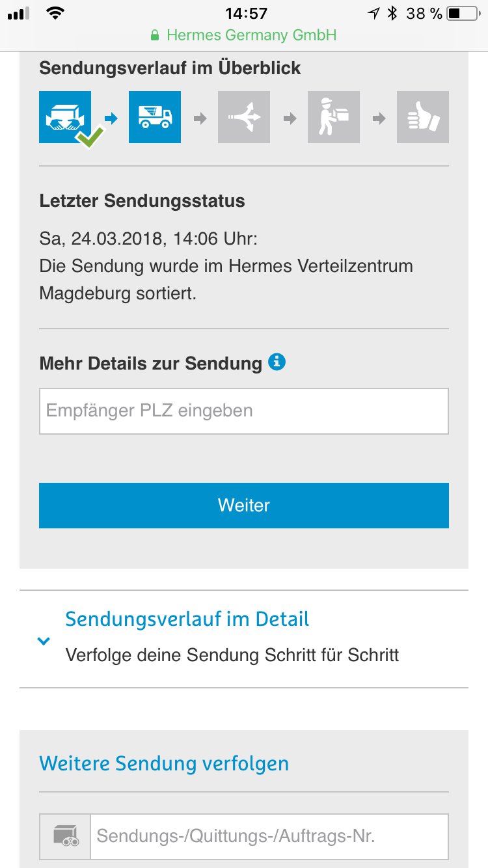Viewport: 488px width, 868px height.
Task: Click the sorting center arrows icon
Action: click(x=244, y=117)
